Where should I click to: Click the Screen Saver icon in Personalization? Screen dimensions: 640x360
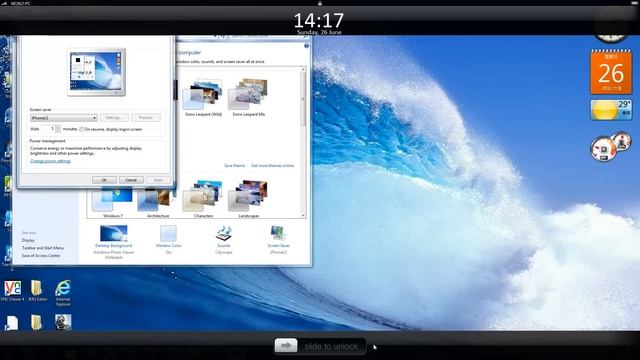(x=278, y=233)
